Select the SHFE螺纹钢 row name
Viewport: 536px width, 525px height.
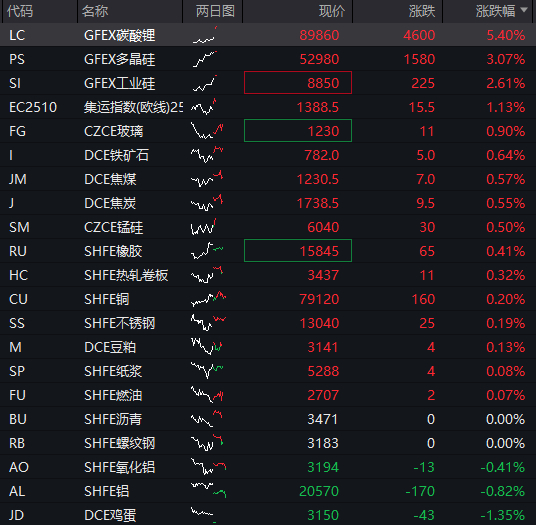pos(120,443)
